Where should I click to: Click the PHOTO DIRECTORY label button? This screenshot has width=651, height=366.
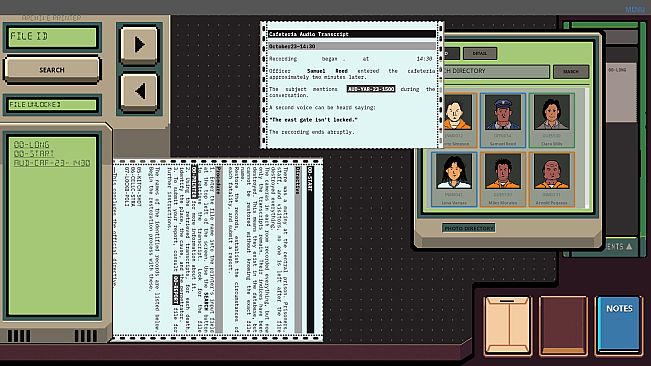click(x=469, y=228)
